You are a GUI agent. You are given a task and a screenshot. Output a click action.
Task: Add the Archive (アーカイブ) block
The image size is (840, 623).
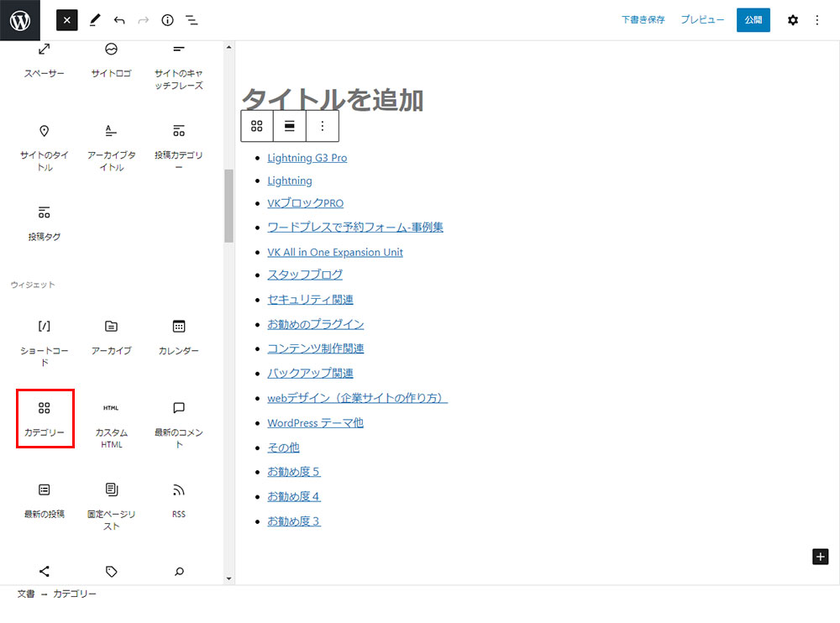pyautogui.click(x=111, y=335)
